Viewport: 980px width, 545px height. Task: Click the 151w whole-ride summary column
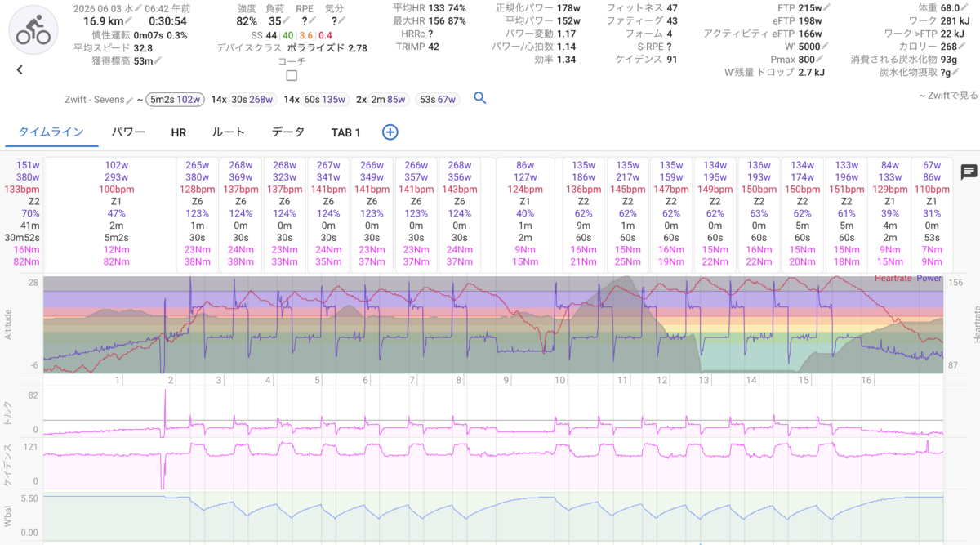(x=24, y=214)
